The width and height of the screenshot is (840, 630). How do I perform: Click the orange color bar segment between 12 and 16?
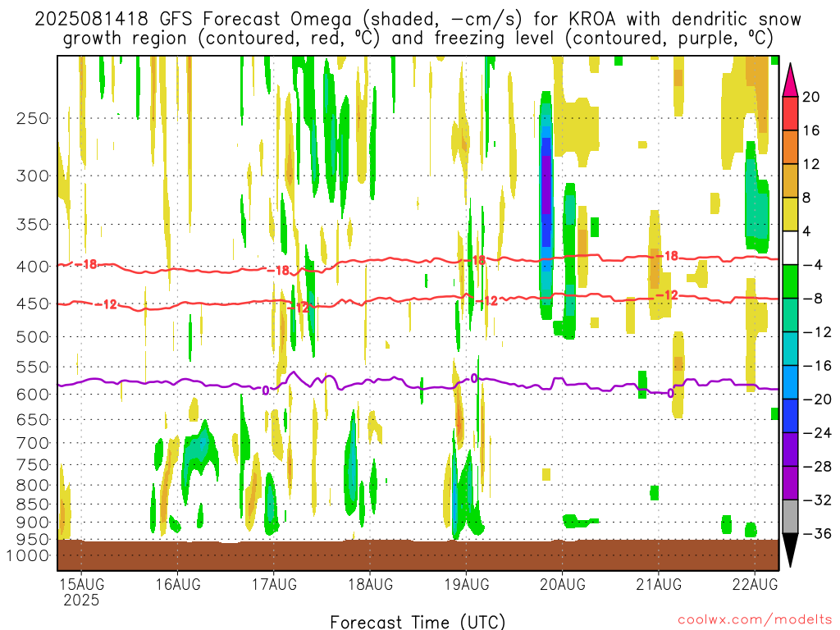[x=790, y=148]
